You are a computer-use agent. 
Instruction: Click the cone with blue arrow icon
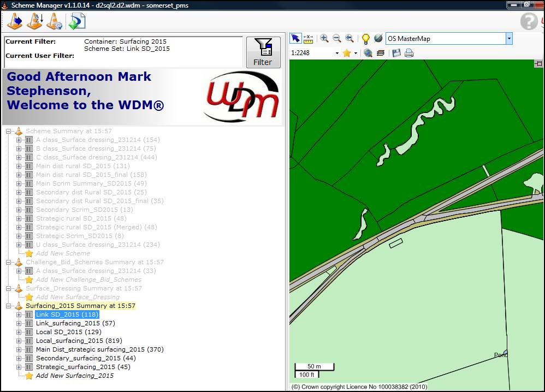point(15,21)
